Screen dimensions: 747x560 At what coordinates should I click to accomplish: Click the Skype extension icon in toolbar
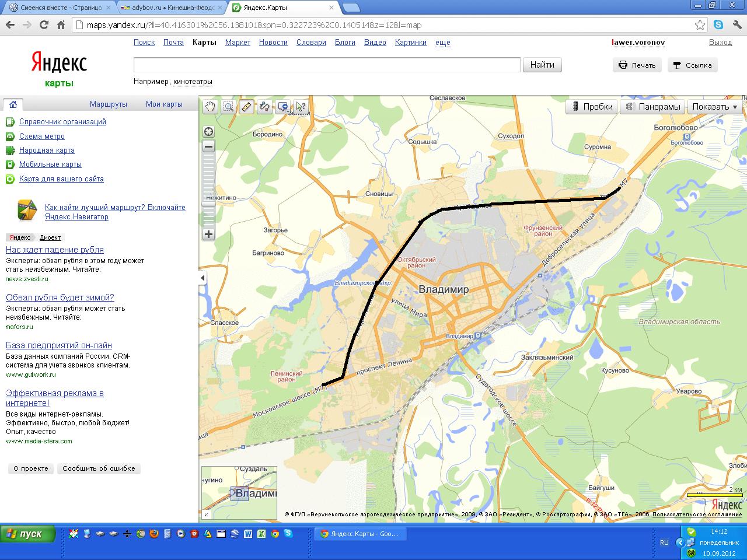(x=718, y=25)
